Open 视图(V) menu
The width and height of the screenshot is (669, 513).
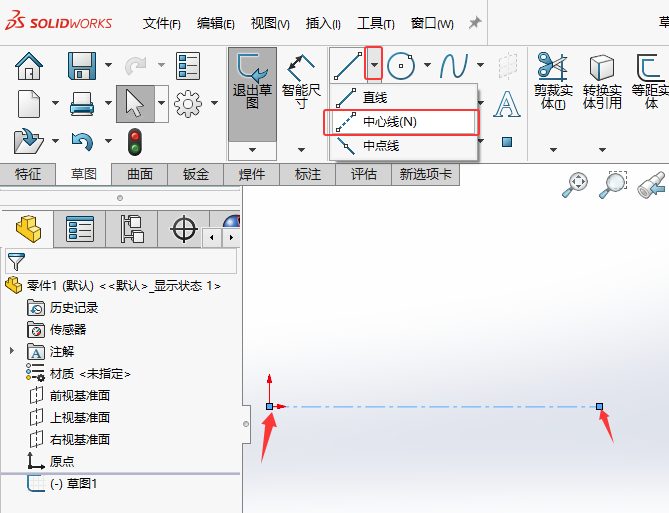(x=270, y=23)
